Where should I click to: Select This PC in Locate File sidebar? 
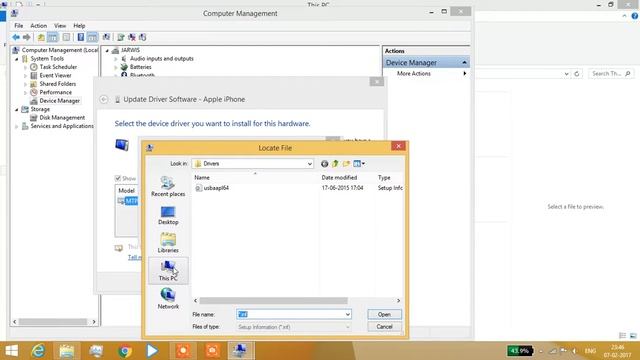tap(168, 271)
